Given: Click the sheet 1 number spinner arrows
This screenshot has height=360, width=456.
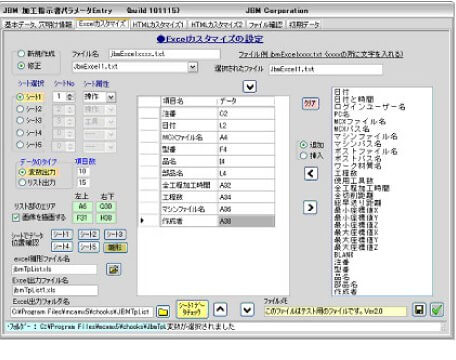Looking at the screenshot, I should click(x=70, y=97).
